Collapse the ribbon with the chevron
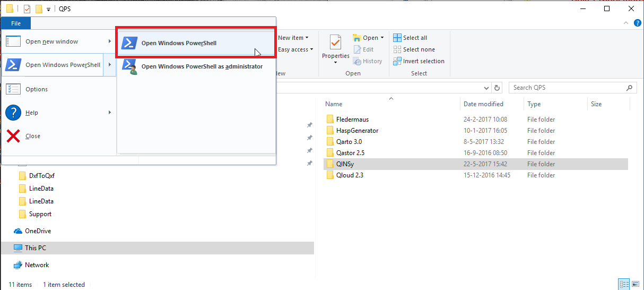 627,23
